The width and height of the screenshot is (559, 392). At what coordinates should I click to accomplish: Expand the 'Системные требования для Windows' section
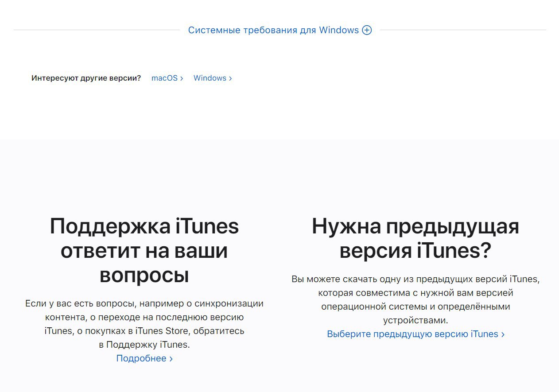pos(279,30)
